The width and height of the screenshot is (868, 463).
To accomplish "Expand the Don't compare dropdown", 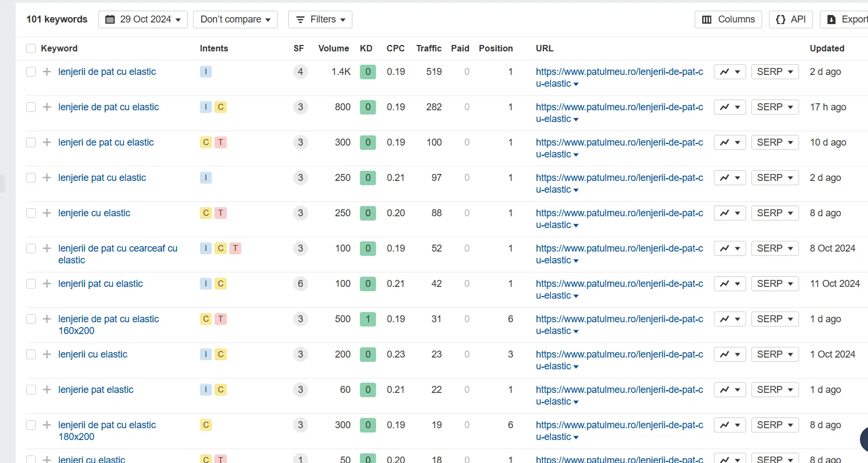I will pyautogui.click(x=235, y=19).
